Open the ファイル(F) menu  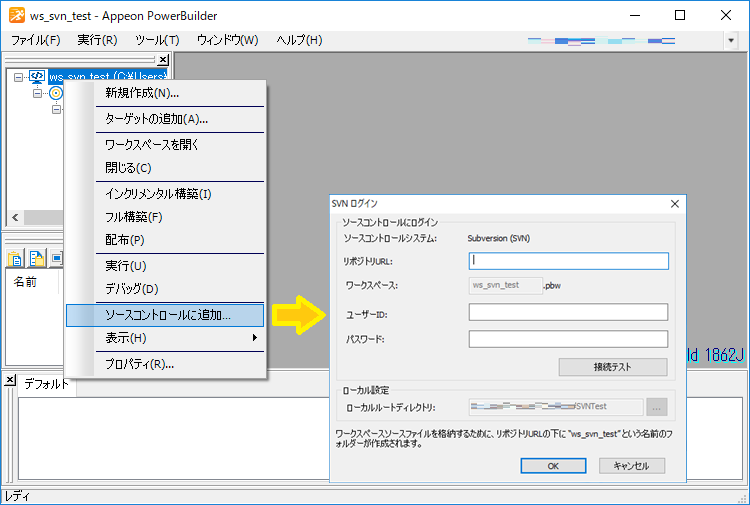[36, 40]
